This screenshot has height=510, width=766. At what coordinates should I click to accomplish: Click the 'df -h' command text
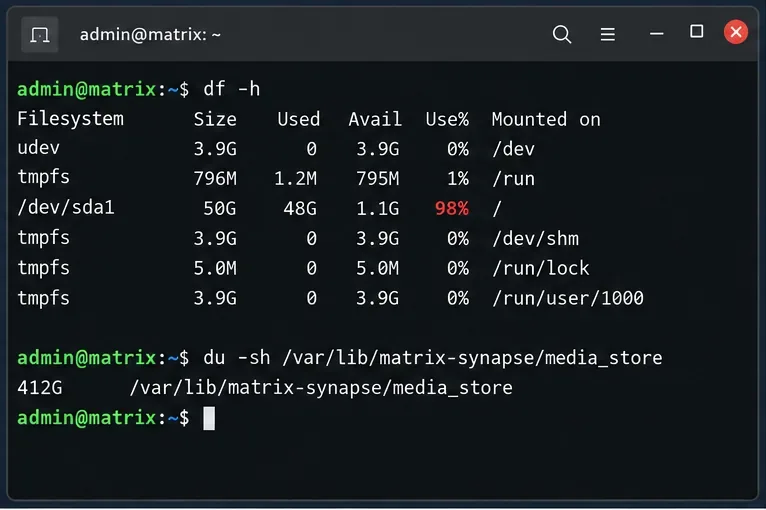tap(232, 89)
